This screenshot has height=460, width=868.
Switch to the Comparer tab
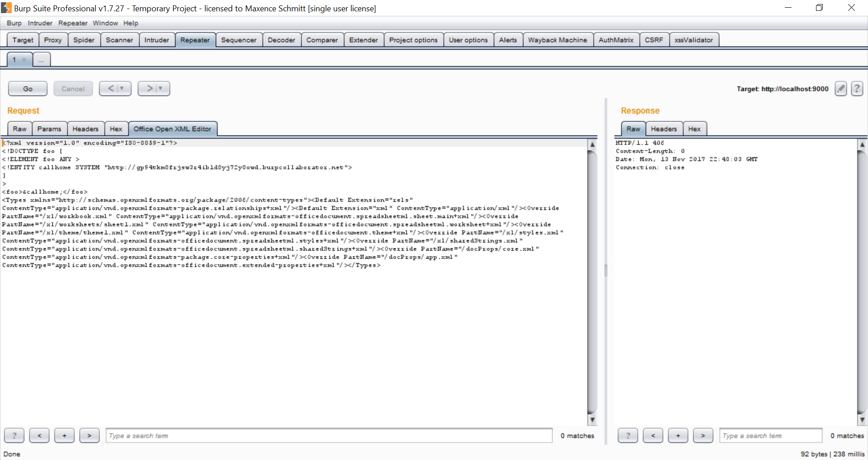point(322,40)
